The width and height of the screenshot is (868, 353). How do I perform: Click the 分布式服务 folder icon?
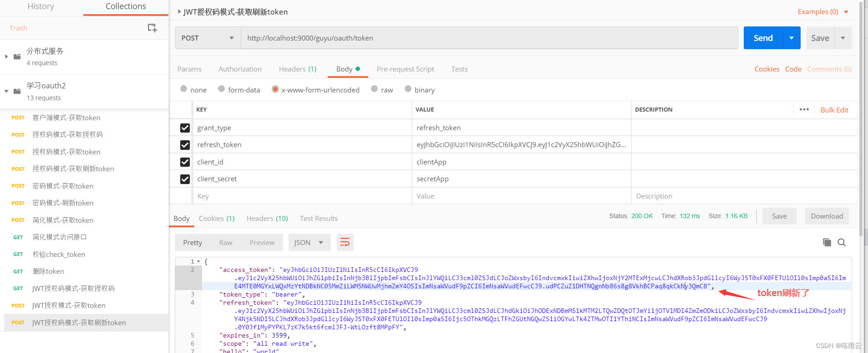coord(17,56)
